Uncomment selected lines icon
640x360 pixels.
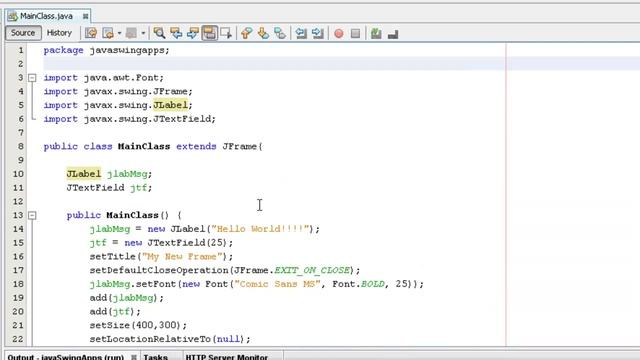(x=393, y=34)
